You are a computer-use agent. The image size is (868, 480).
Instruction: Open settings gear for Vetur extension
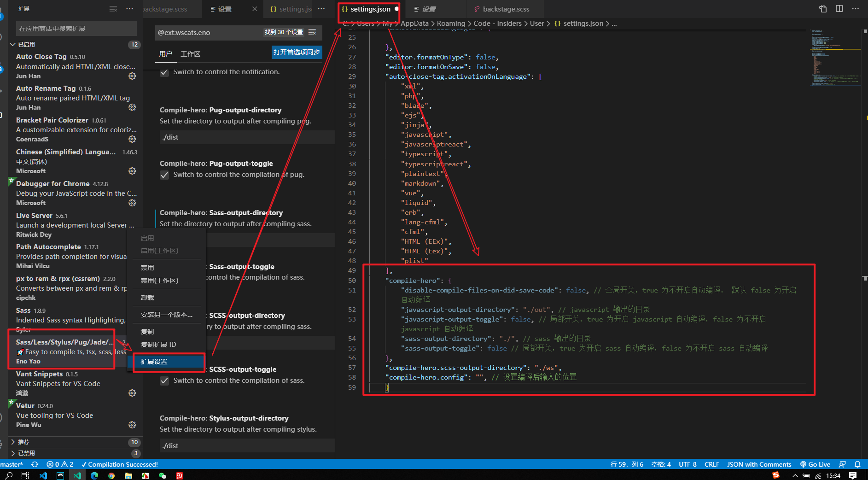pyautogui.click(x=132, y=424)
